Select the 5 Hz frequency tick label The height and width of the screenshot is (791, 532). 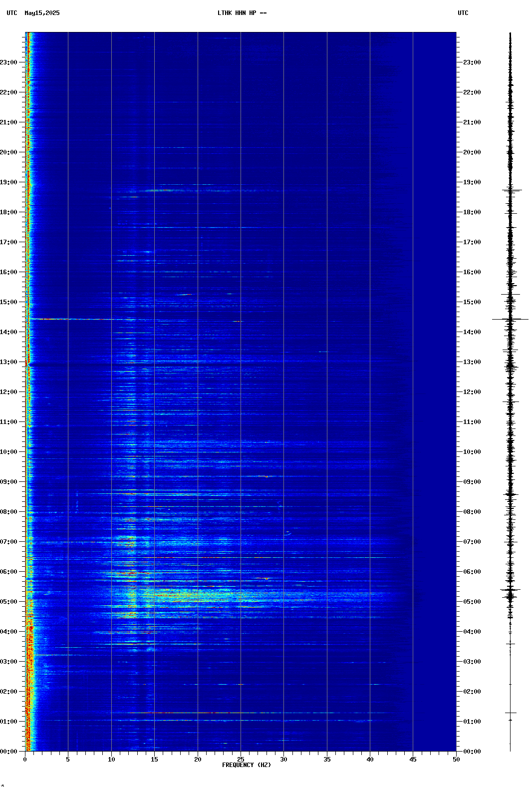coord(68,760)
